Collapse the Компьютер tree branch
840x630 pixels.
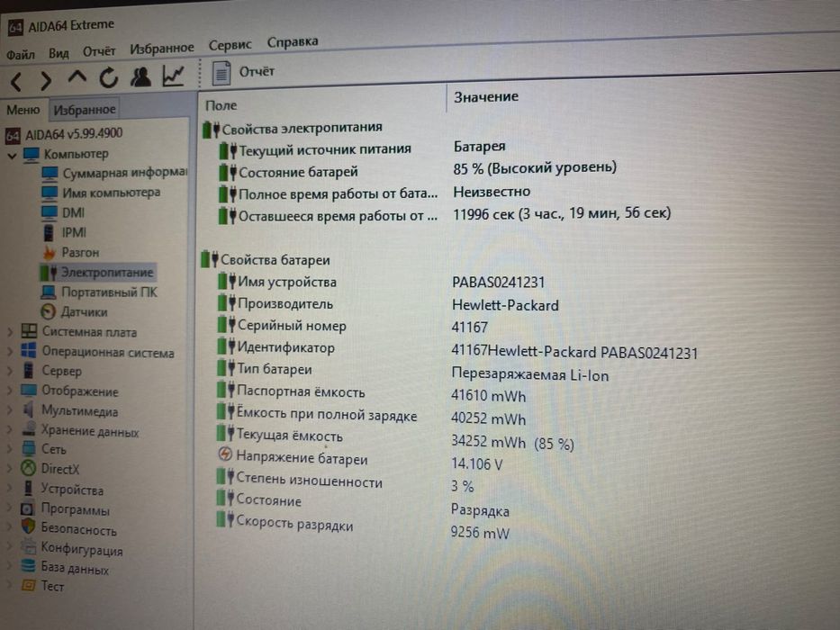12,156
